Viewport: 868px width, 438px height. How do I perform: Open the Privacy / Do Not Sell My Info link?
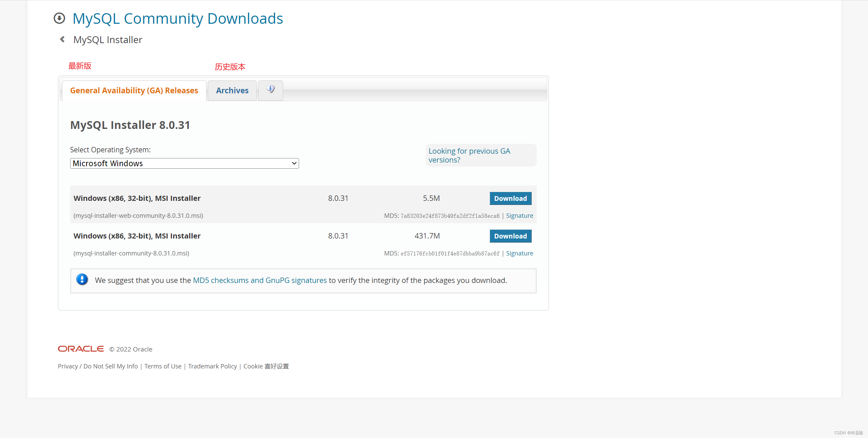tap(98, 366)
